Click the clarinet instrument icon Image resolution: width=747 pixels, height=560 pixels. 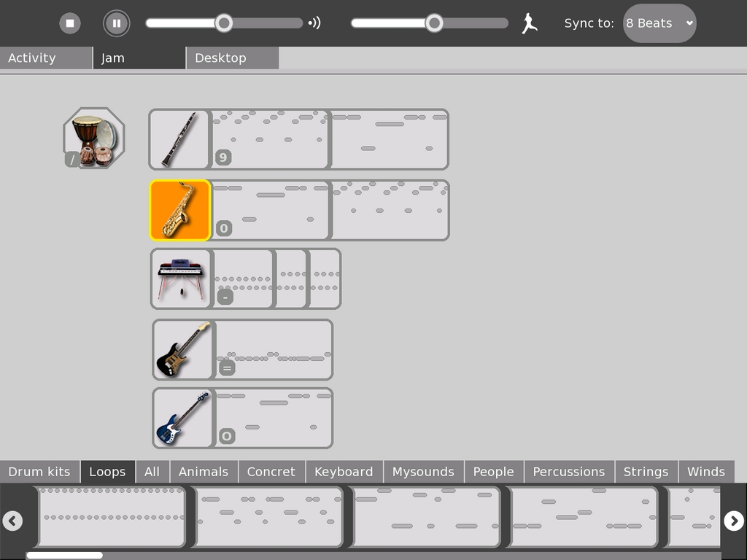pyautogui.click(x=179, y=139)
